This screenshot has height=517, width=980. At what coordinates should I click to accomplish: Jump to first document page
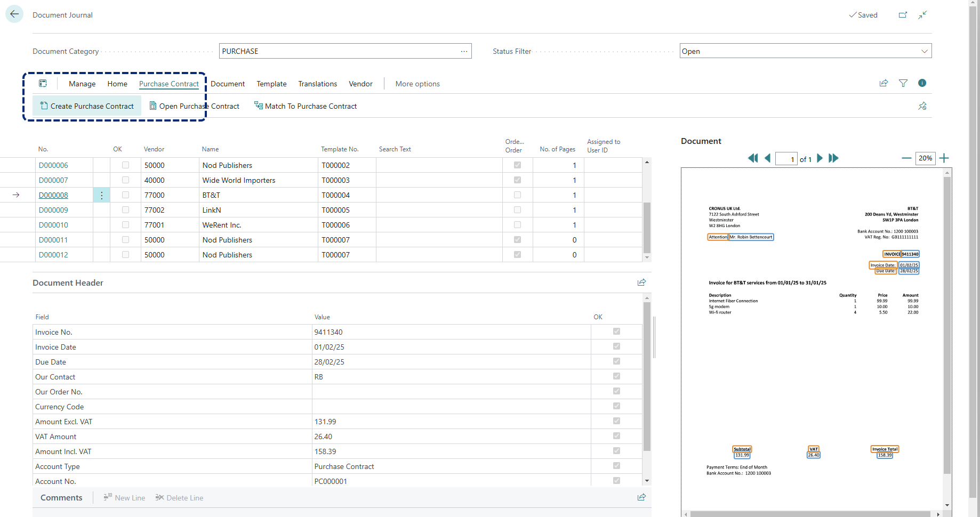[752, 158]
